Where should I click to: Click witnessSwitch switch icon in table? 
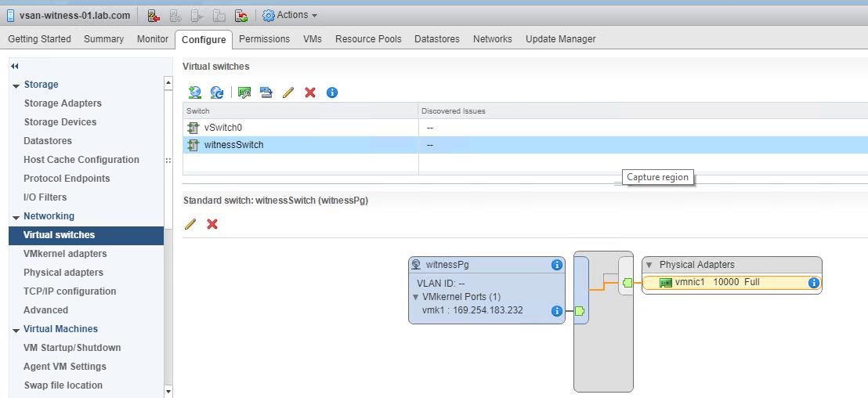tap(193, 146)
